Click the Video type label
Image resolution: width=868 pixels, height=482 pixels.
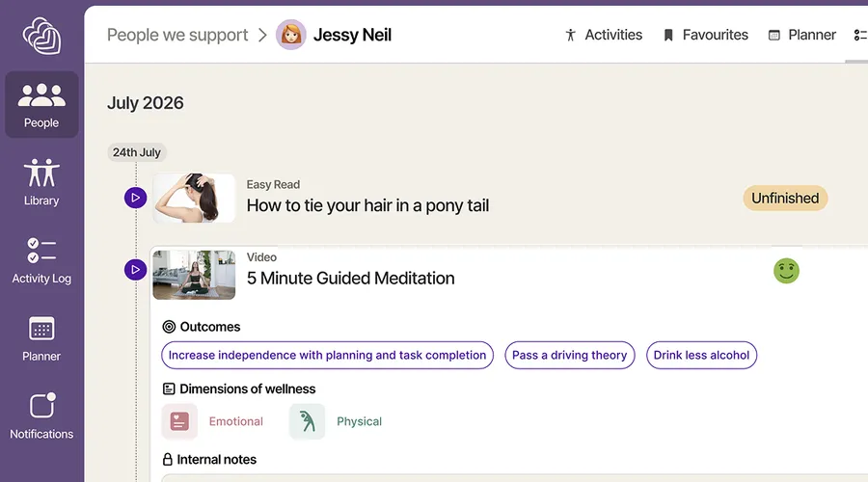261,257
